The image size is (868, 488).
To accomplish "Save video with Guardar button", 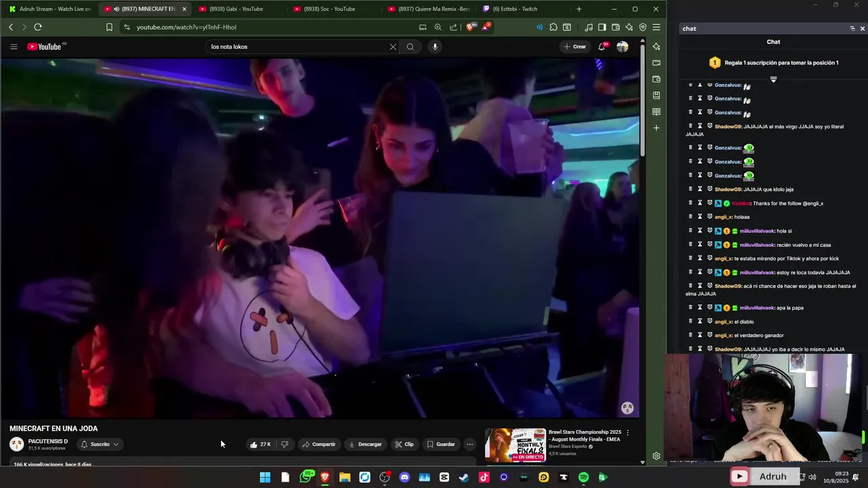I will (441, 445).
